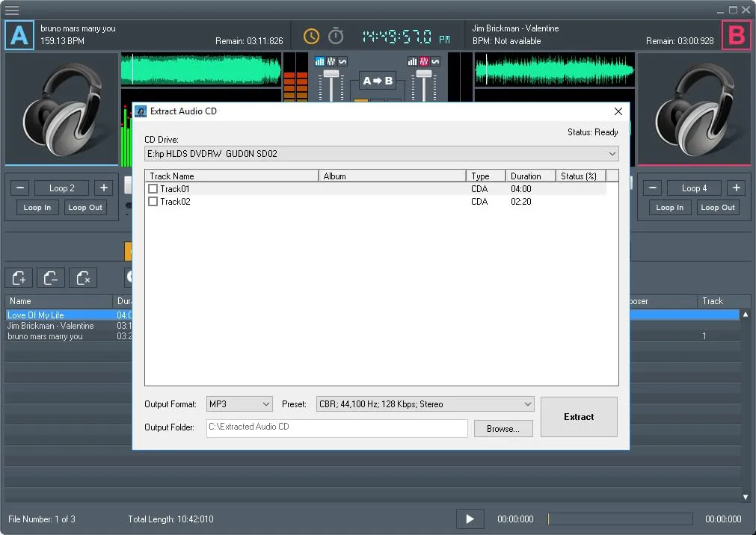Click the Browse button for output folder
The image size is (756, 535).
point(503,428)
